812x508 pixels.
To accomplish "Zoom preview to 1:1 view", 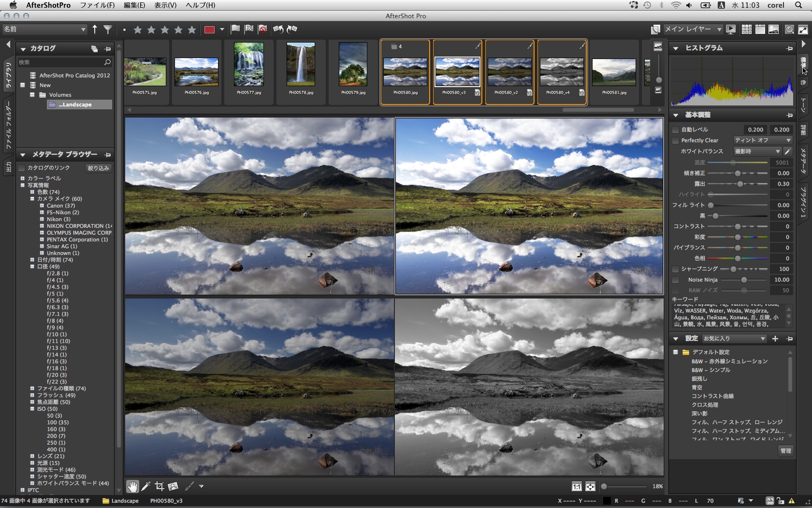I will coord(577,487).
